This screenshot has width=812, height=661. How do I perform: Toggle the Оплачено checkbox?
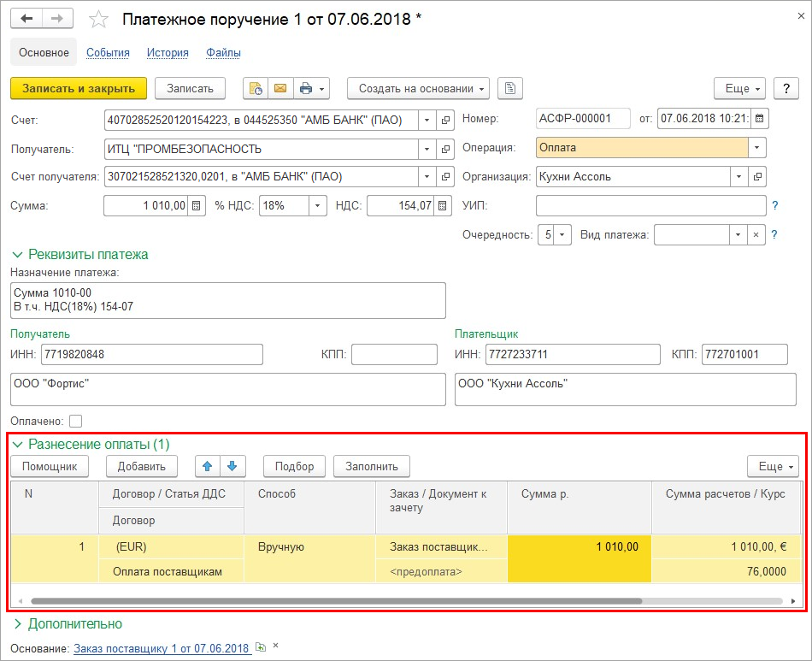click(76, 421)
